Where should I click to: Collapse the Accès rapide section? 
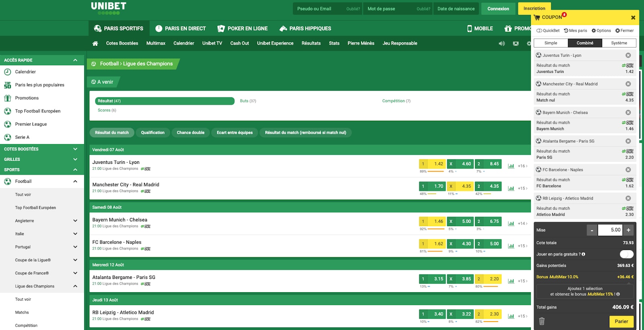(x=75, y=60)
